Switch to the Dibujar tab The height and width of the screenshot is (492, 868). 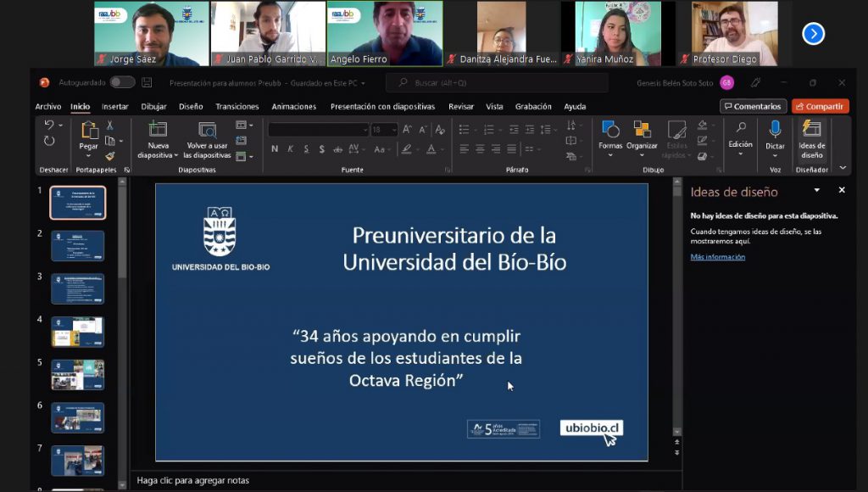154,106
